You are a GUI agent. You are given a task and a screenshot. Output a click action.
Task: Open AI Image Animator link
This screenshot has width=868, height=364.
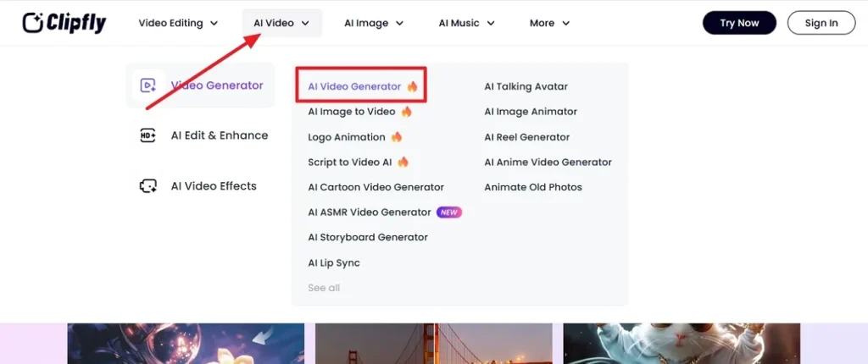[531, 112]
